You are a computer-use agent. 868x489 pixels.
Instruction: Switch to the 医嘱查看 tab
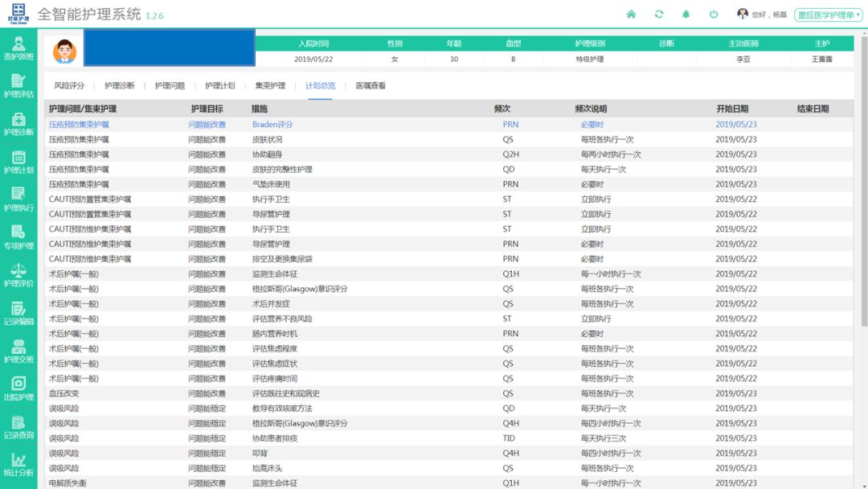coord(371,85)
